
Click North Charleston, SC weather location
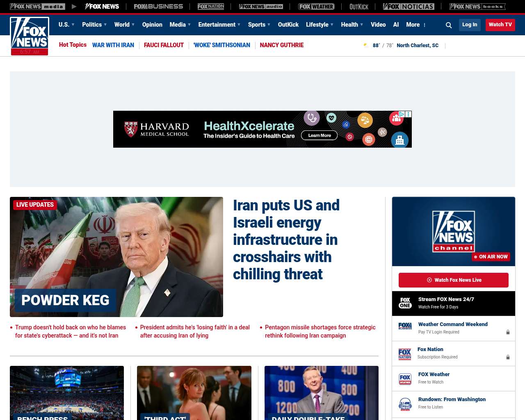418,46
